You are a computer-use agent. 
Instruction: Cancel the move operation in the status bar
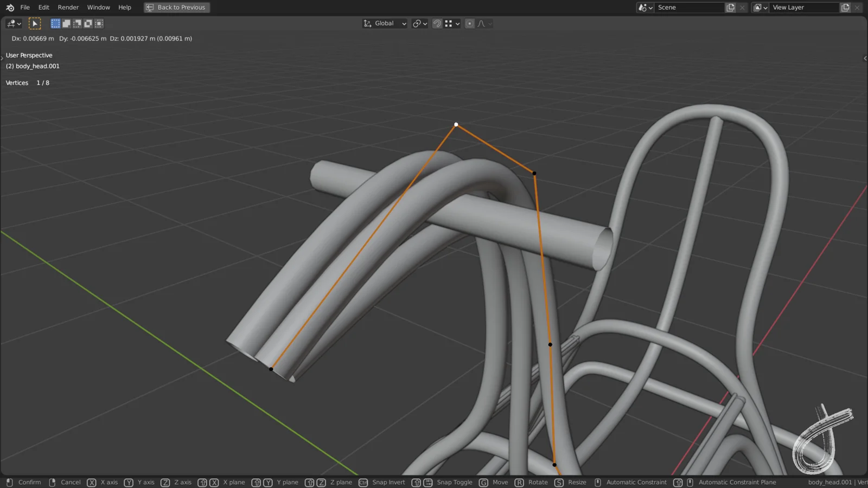71,482
